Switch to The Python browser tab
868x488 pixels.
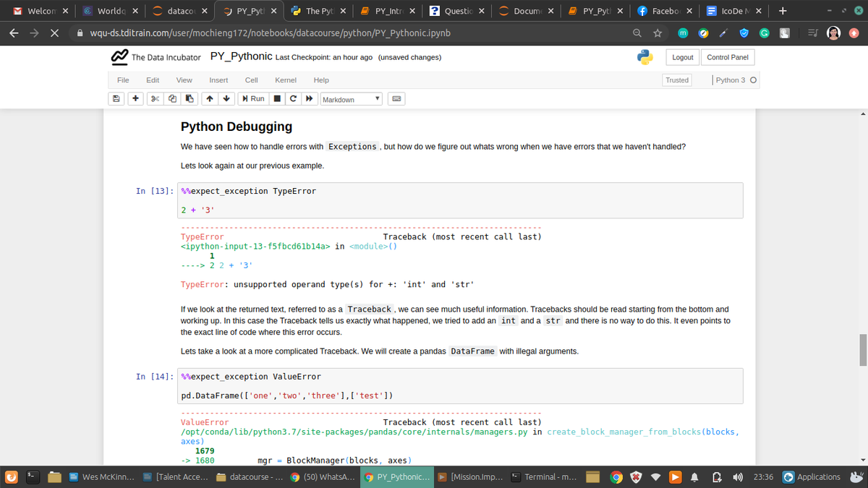tap(317, 12)
